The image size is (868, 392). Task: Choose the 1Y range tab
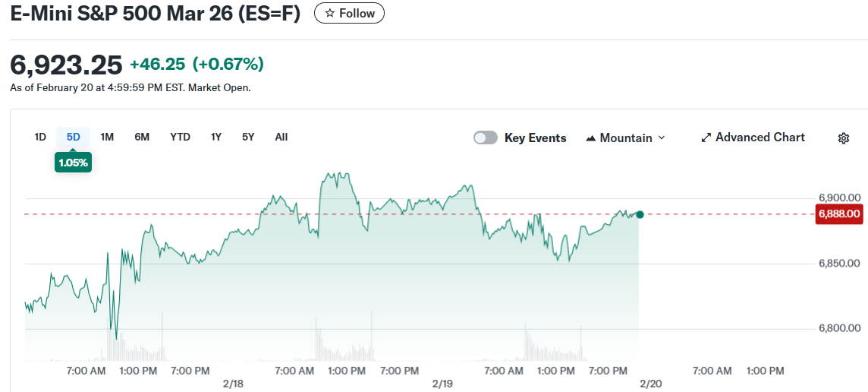click(216, 137)
